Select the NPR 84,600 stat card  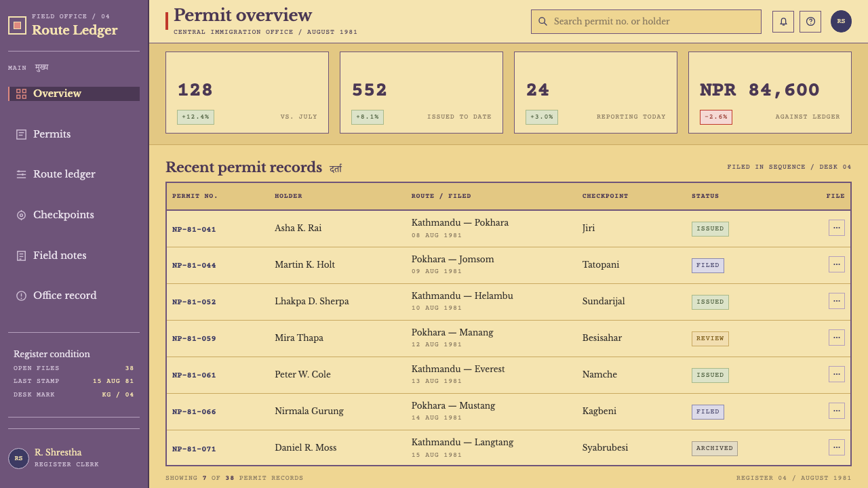770,93
